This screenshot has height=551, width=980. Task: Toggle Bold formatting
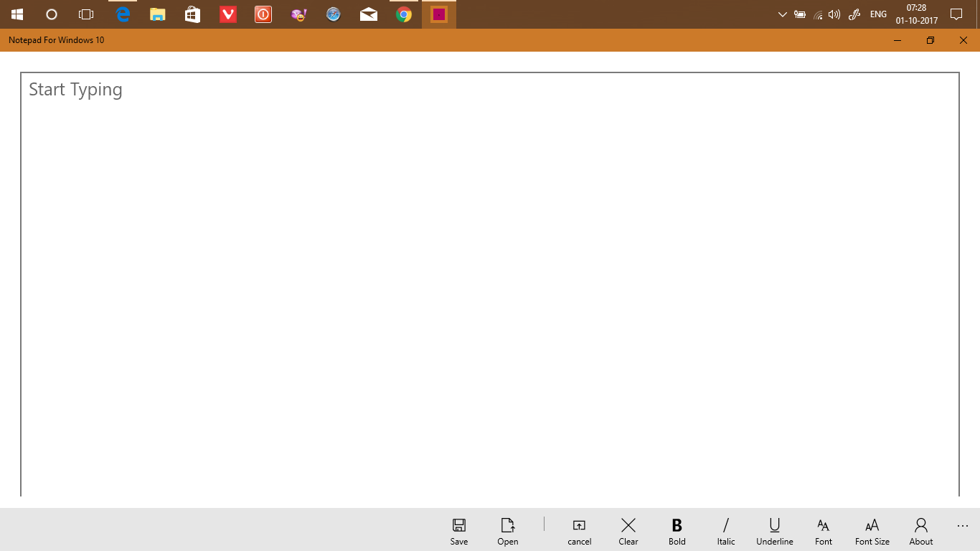pyautogui.click(x=677, y=531)
